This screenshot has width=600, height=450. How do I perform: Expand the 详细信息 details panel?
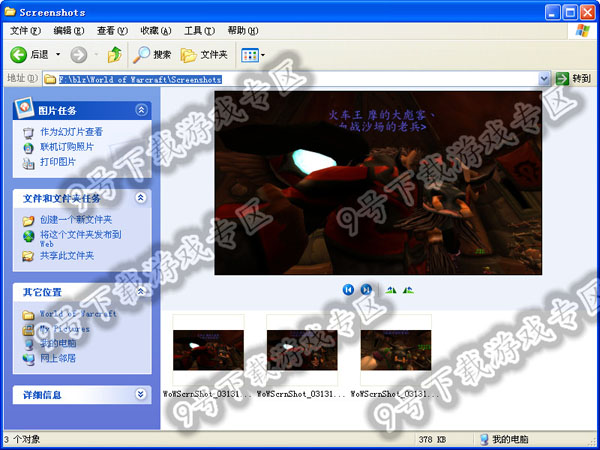tap(141, 394)
